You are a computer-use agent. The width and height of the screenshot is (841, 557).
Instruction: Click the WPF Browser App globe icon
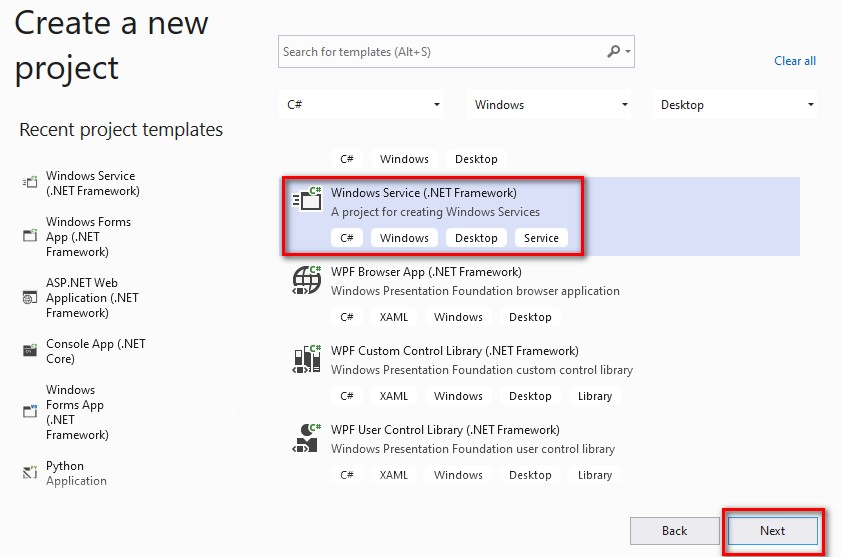point(307,280)
